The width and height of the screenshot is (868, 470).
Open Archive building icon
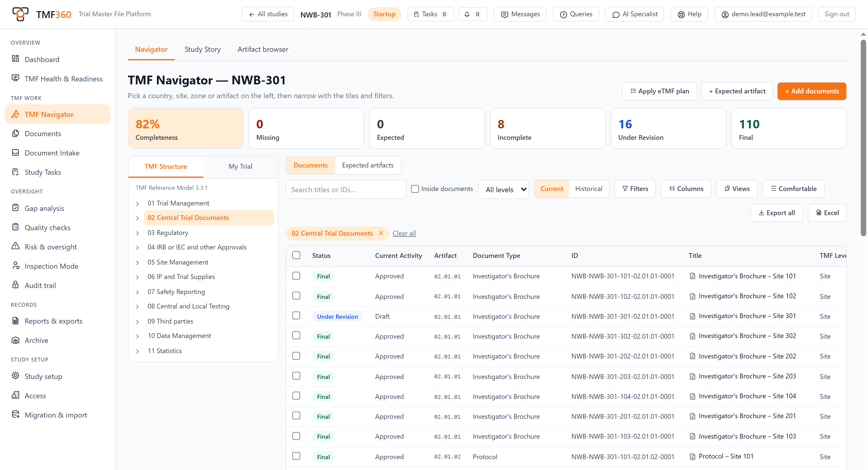pyautogui.click(x=15, y=340)
